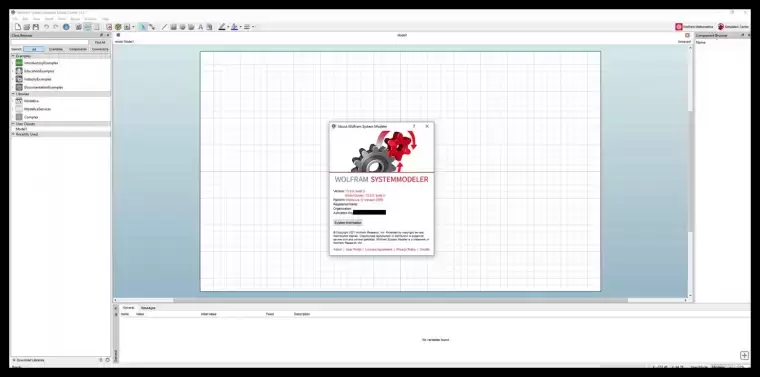760x377 pixels.
Task: Expand the Modelica tree node arrow
Action: point(13,101)
